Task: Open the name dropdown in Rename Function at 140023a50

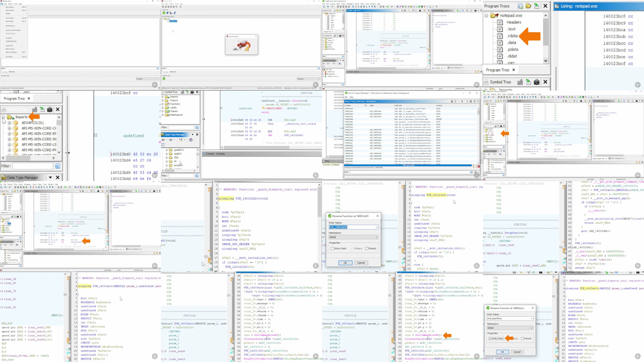Action: (x=376, y=227)
